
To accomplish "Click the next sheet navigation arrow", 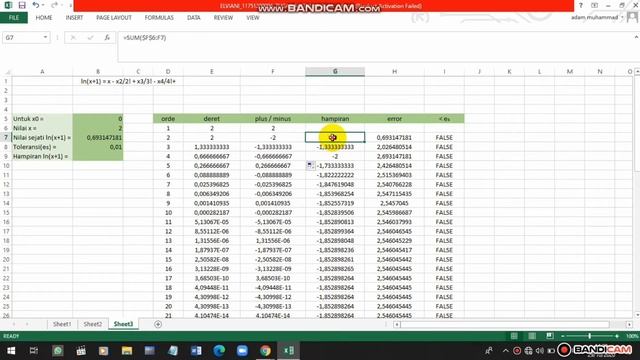I will click(27, 324).
